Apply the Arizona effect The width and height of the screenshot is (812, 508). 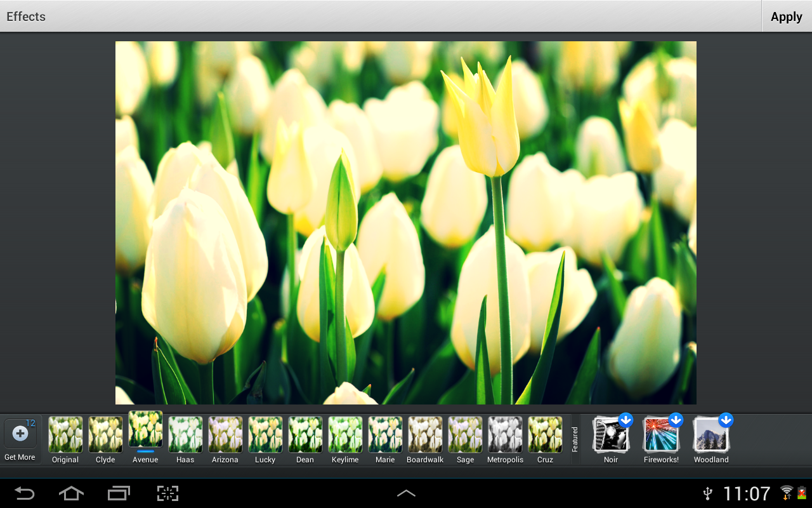[225, 439]
